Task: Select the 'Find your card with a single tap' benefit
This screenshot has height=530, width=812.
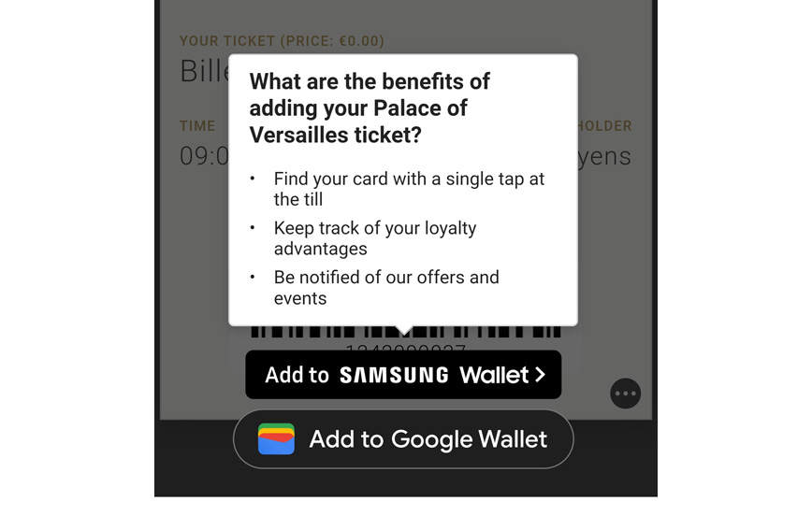Action: point(408,189)
